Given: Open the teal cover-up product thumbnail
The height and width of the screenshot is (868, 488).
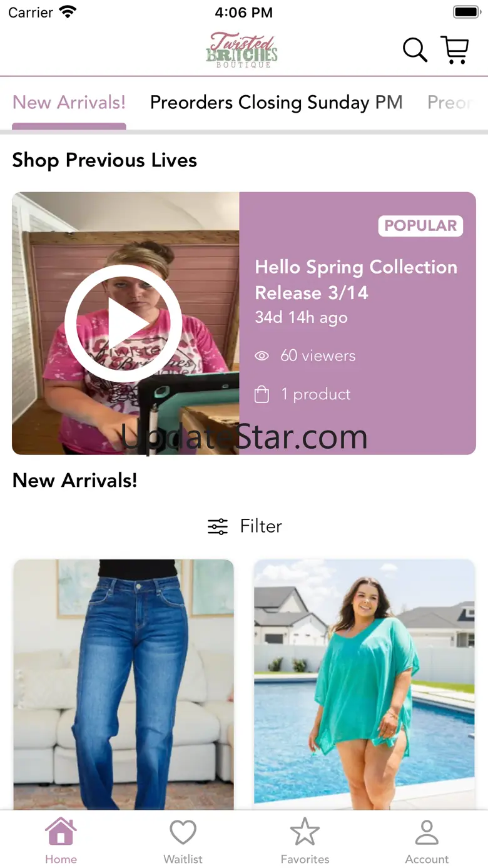Looking at the screenshot, I should pyautogui.click(x=364, y=685).
